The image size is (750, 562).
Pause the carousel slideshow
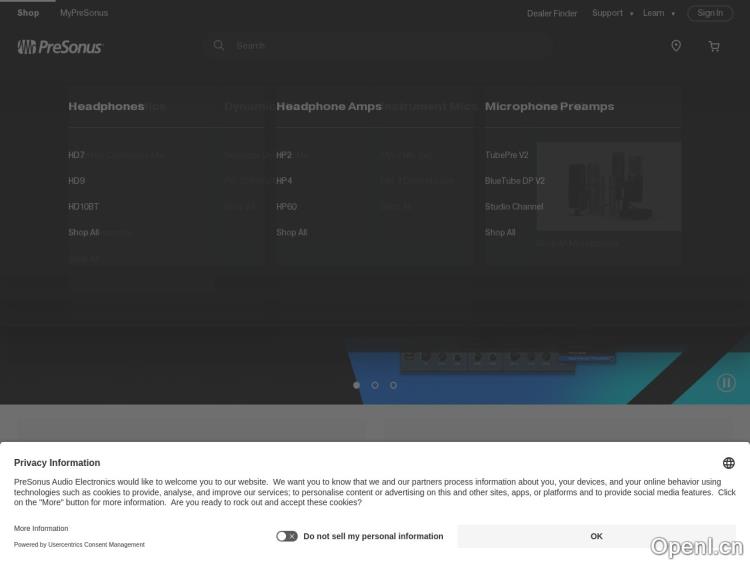(727, 382)
